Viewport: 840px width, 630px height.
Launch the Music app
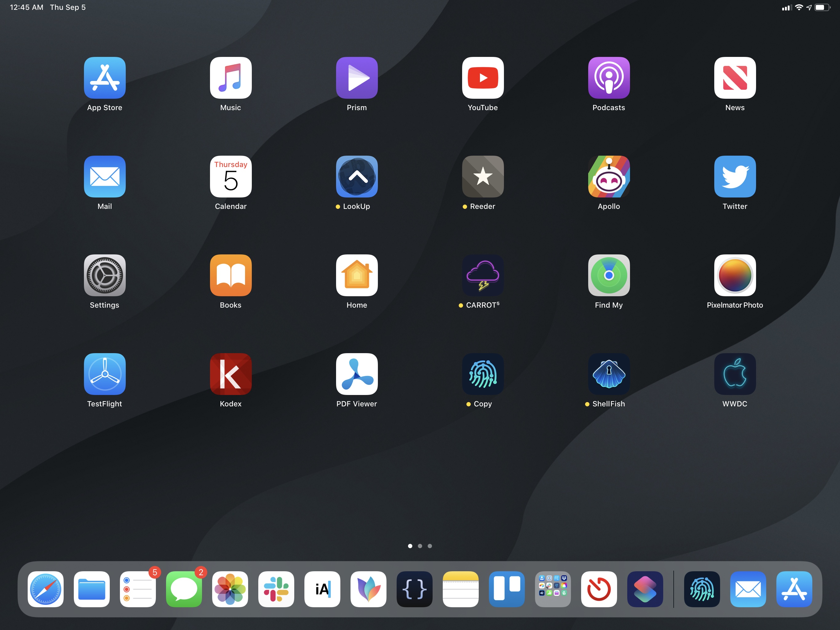click(x=231, y=78)
